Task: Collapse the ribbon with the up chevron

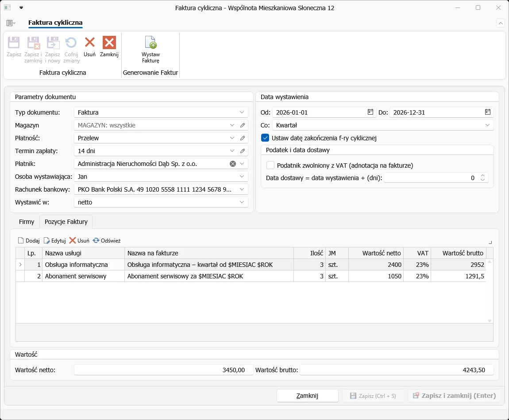Action: click(501, 23)
